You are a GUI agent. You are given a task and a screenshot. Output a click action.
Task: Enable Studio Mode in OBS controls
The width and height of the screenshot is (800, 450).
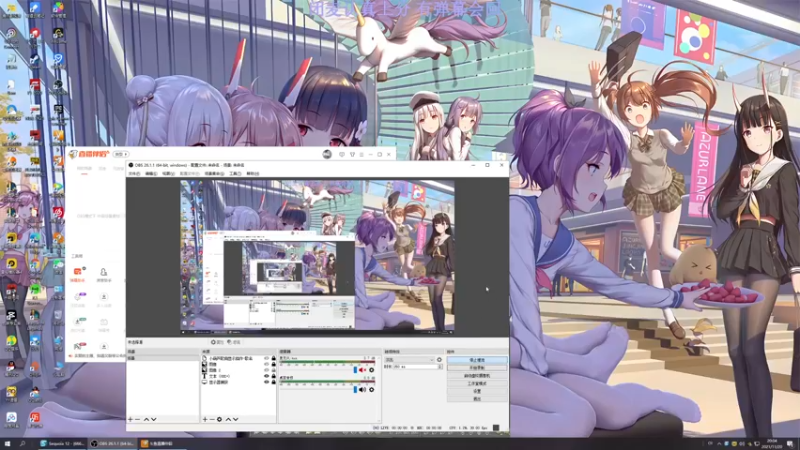(477, 383)
